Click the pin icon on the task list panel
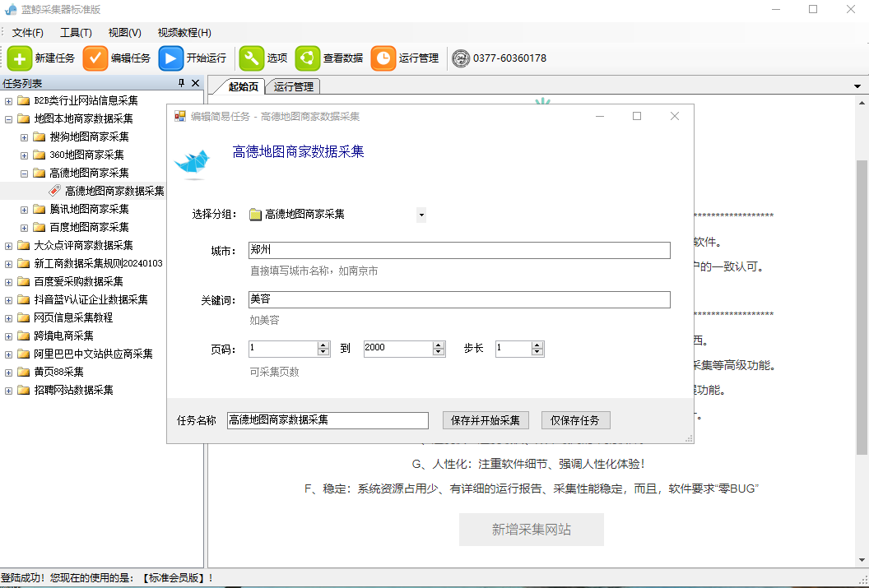The image size is (869, 588). coord(181,83)
